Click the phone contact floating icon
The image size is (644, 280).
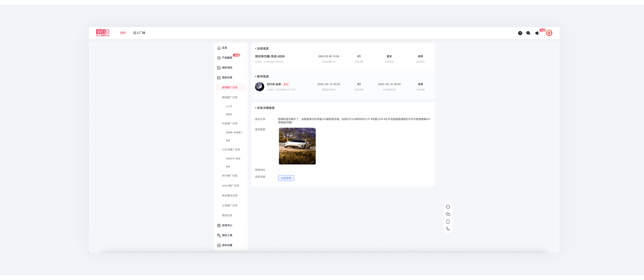point(448,229)
